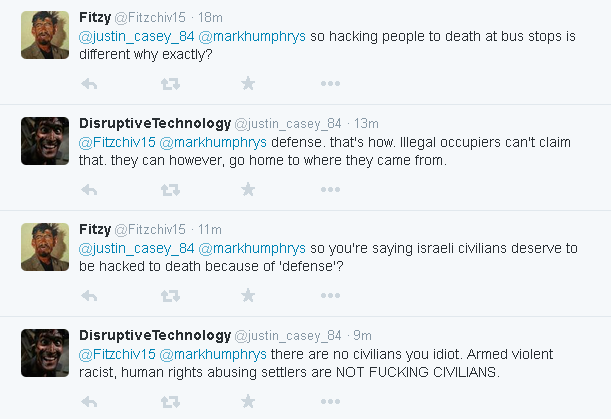Reply to Fitzy's first tweet
611x419 pixels.
[x=90, y=84]
